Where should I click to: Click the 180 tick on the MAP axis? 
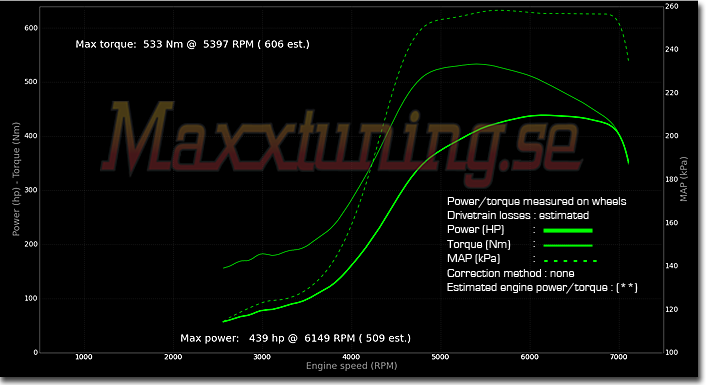click(x=671, y=179)
